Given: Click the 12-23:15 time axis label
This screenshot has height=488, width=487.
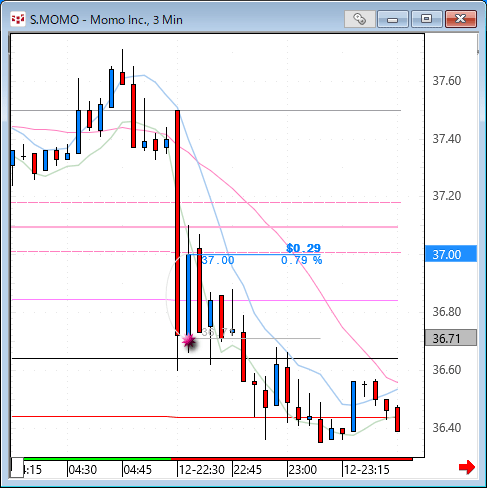Looking at the screenshot, I should 367,470.
